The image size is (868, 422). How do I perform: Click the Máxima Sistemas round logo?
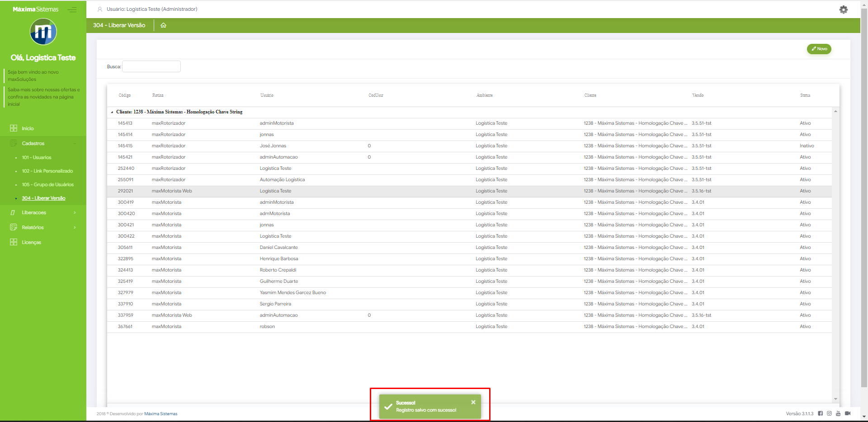point(43,32)
